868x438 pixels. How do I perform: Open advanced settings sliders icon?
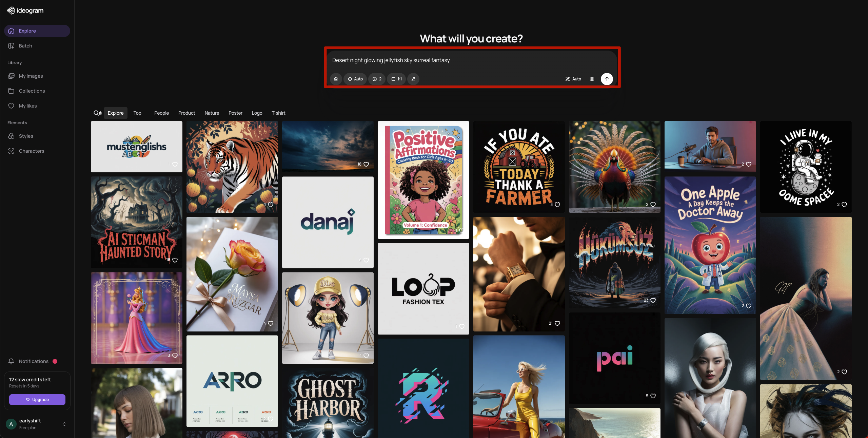click(413, 79)
